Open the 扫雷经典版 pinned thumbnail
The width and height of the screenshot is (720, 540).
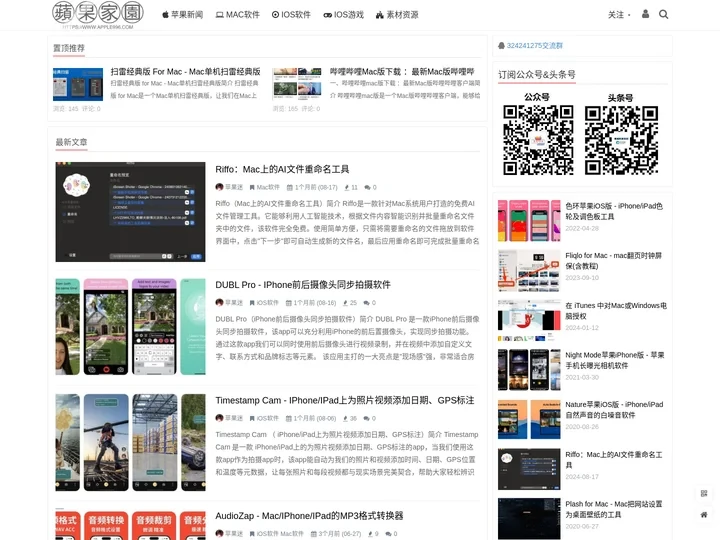point(78,84)
